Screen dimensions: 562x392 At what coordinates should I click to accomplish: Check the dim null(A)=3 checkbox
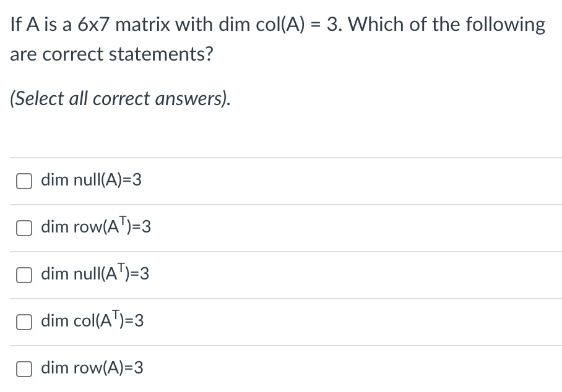click(x=24, y=181)
